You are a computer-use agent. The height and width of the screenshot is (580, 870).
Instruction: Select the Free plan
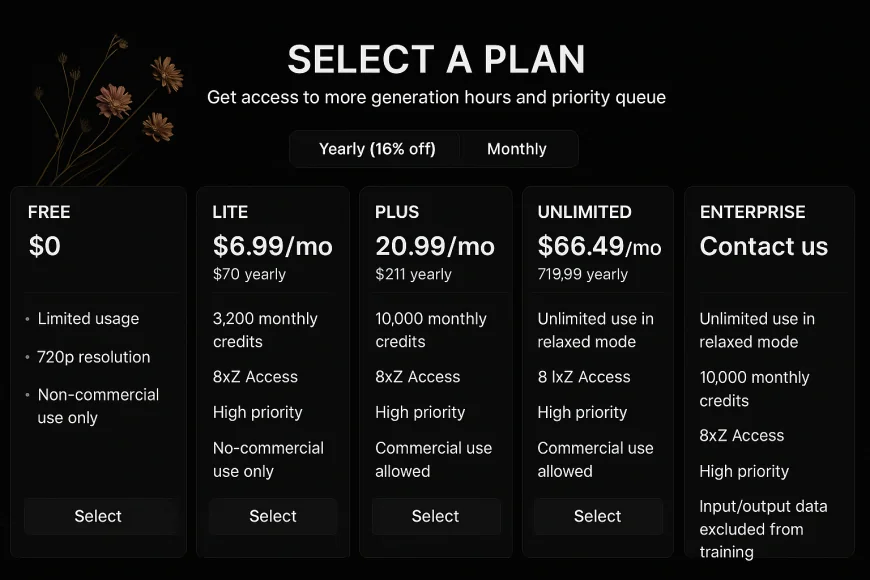point(98,516)
